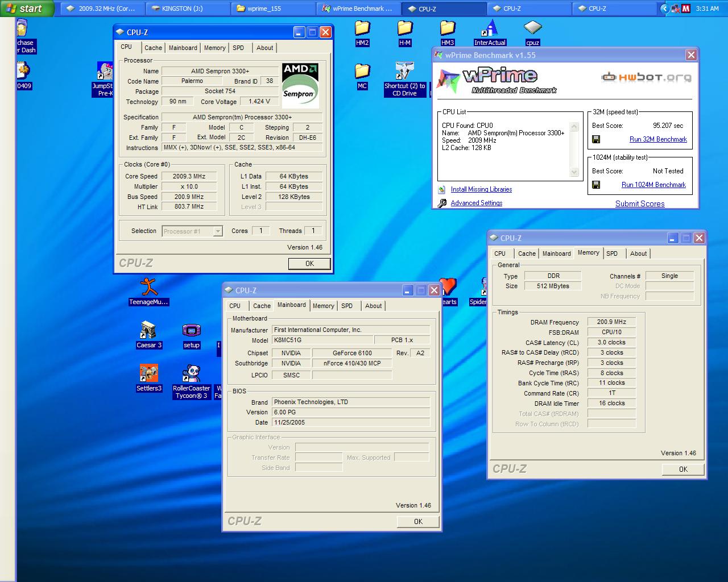Open Memory tab in CPU window
Image resolution: width=728 pixels, height=582 pixels.
[214, 48]
